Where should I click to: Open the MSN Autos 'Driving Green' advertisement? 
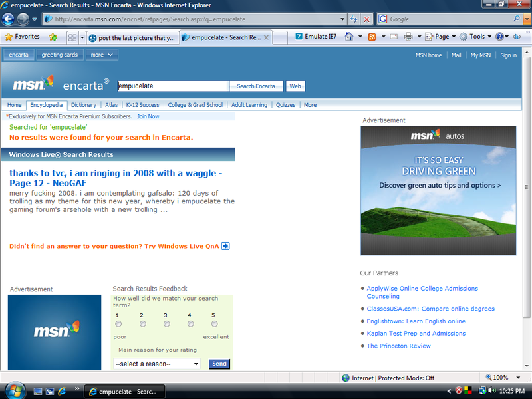click(x=438, y=191)
